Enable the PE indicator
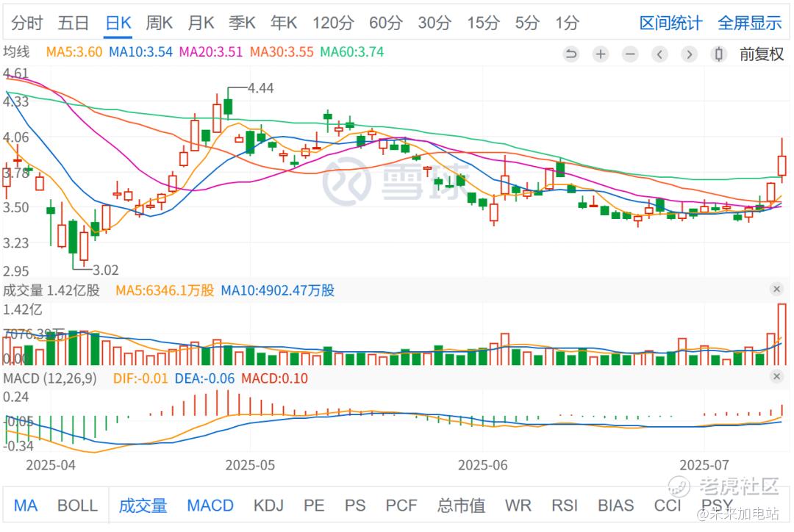 pos(314,505)
